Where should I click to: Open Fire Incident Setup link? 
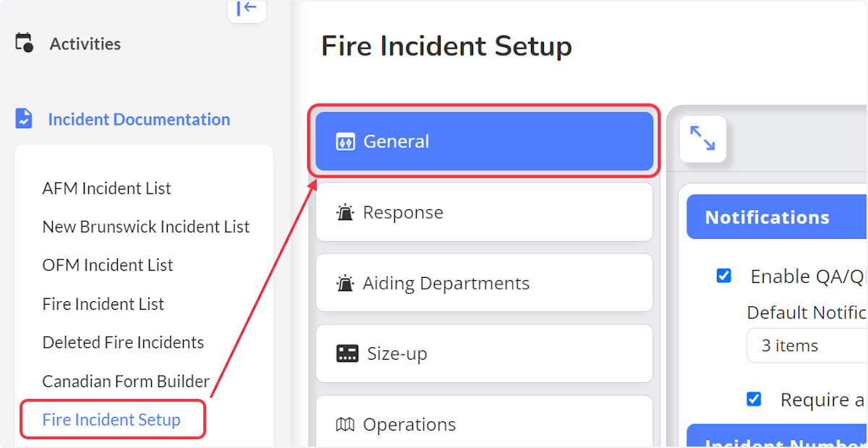(112, 420)
